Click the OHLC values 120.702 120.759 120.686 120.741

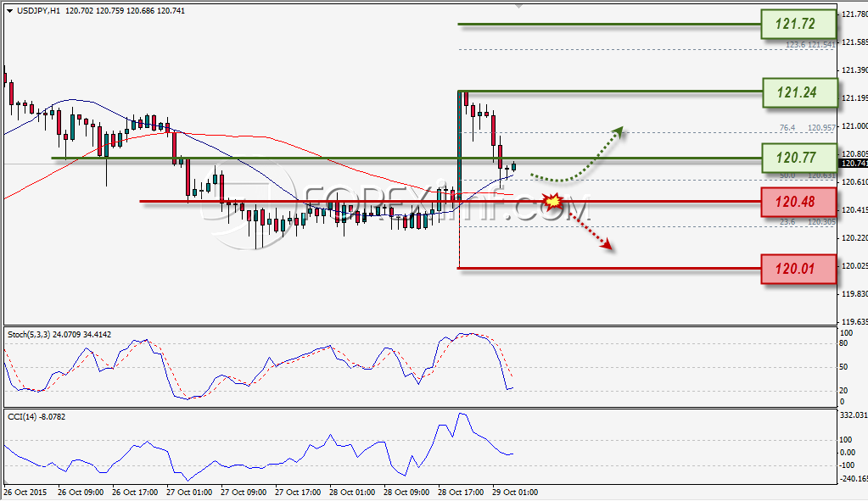pyautogui.click(x=125, y=10)
